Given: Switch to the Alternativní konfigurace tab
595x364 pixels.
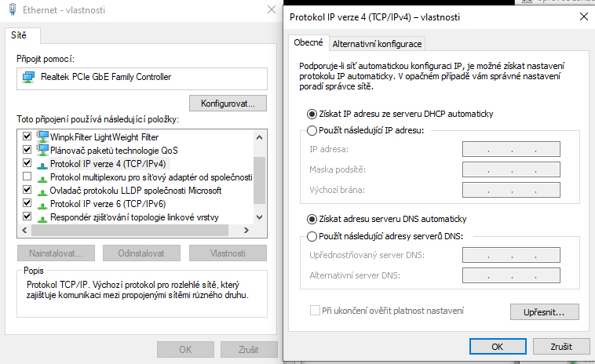Looking at the screenshot, I should click(378, 44).
